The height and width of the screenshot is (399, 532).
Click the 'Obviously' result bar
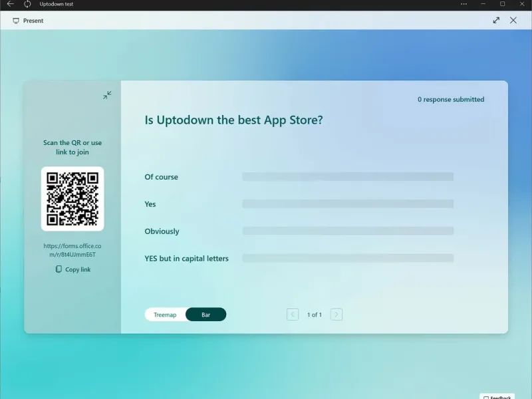pyautogui.click(x=348, y=231)
